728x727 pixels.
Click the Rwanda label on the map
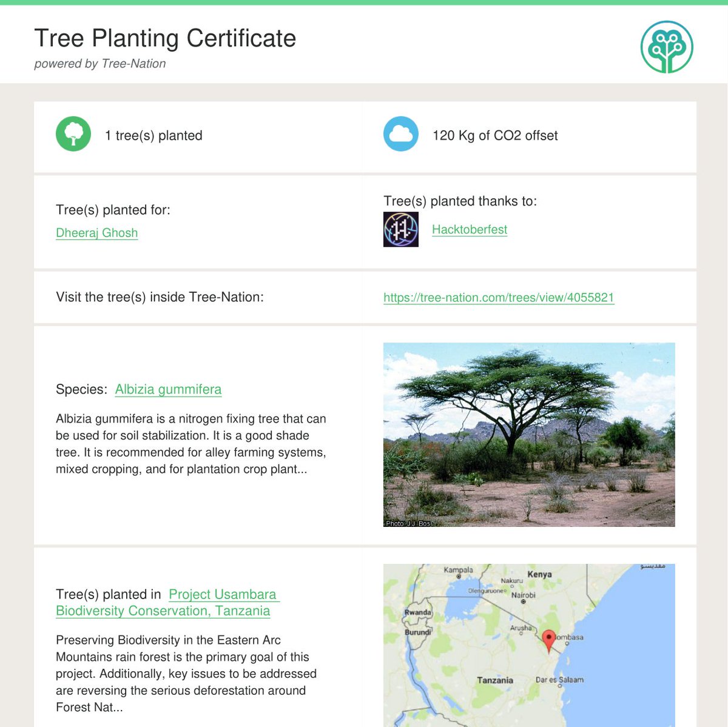(x=418, y=612)
